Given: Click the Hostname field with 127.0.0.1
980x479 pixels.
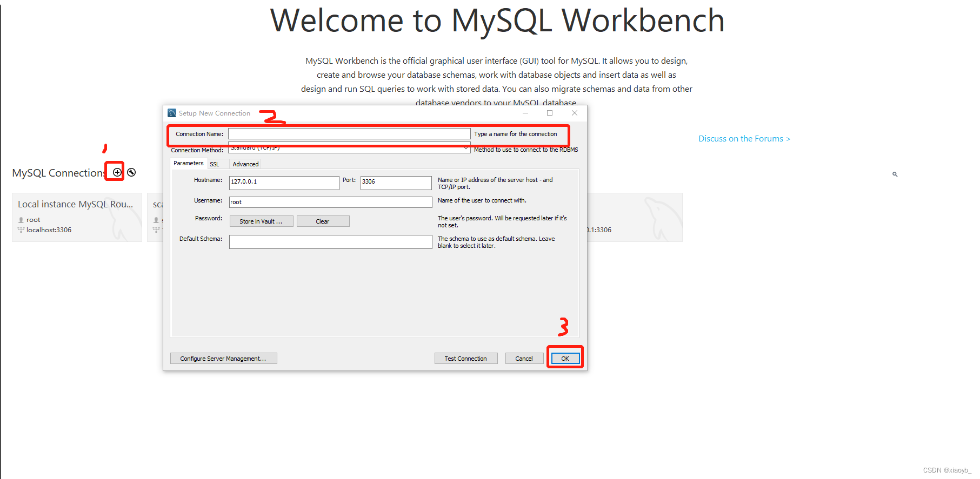Looking at the screenshot, I should click(x=284, y=183).
